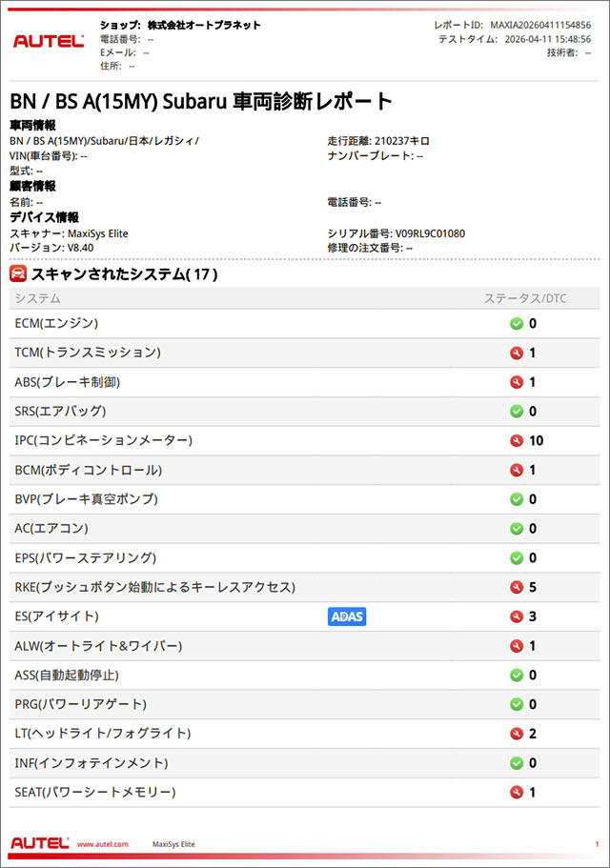Select the PRG(パワーリアゲート) row
Screen dimensions: 610x868
coord(304,704)
